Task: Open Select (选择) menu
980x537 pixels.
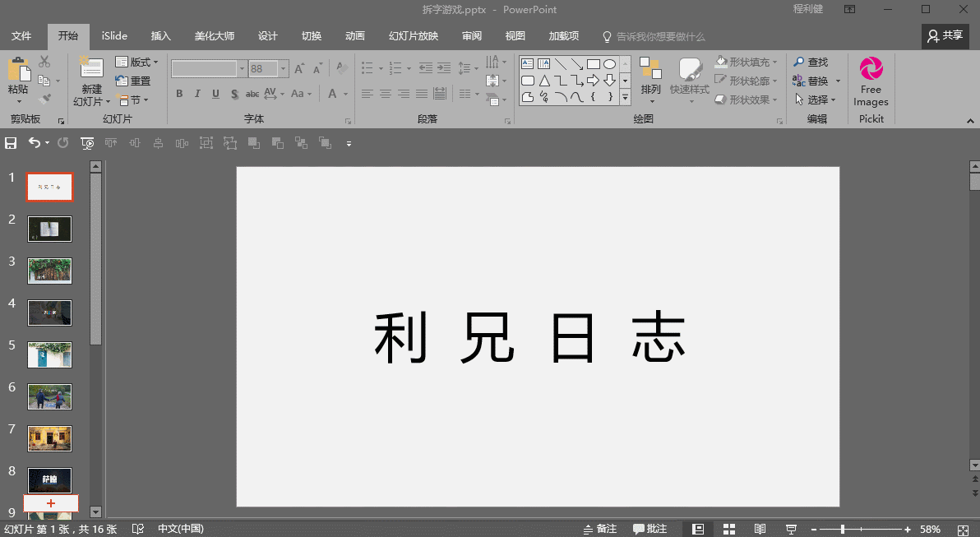Action: coord(815,100)
